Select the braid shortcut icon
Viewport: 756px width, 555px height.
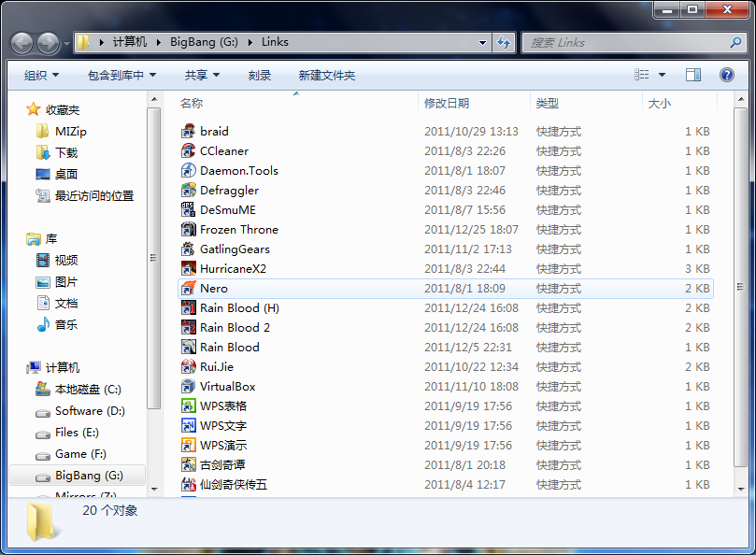click(189, 132)
